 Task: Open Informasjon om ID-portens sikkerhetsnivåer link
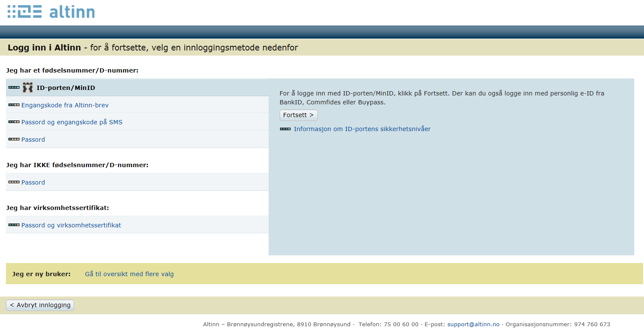[x=362, y=129]
